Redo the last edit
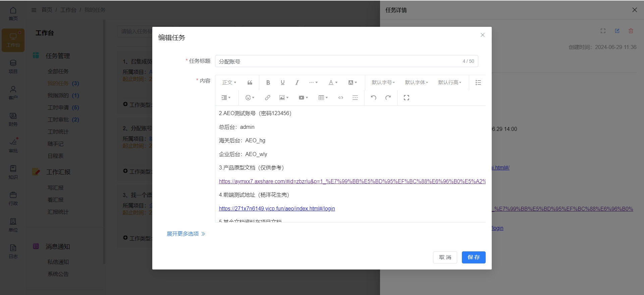Screen dimensions: 644x295 point(388,98)
